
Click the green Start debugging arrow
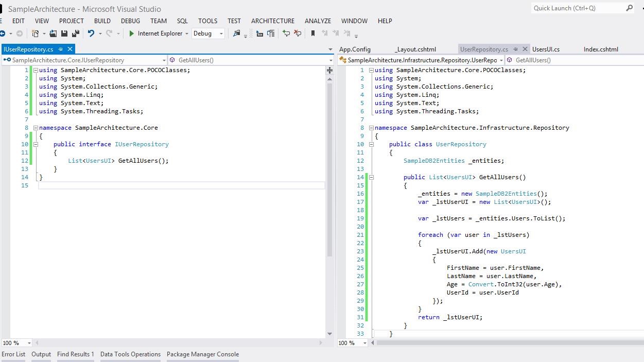click(132, 33)
